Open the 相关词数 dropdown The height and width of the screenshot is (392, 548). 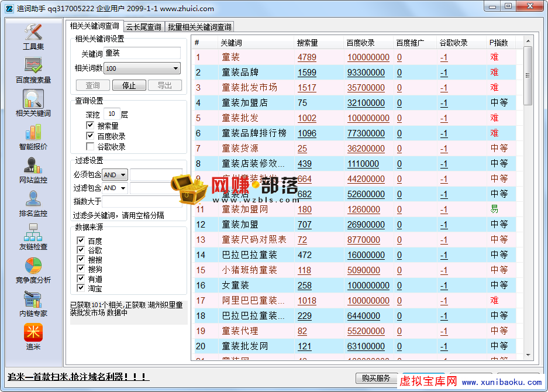(x=142, y=68)
